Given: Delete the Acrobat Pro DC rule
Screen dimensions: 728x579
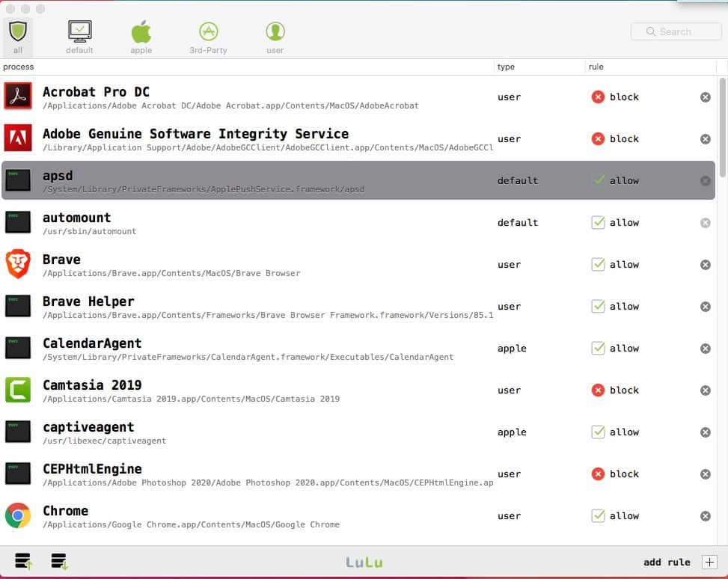Looking at the screenshot, I should [706, 97].
